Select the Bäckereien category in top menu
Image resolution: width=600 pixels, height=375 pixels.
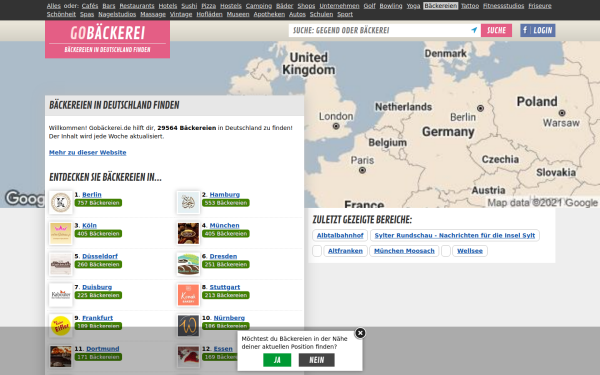(x=440, y=6)
